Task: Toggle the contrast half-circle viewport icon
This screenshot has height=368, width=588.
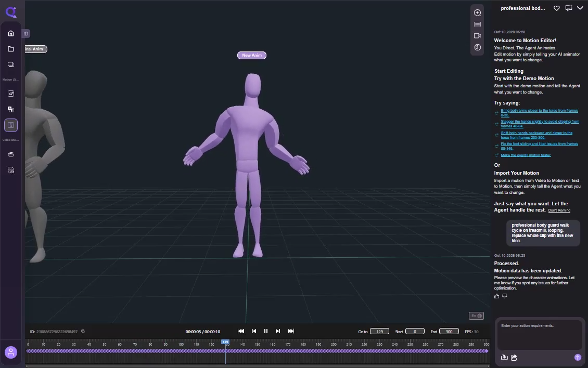Action: (x=477, y=48)
